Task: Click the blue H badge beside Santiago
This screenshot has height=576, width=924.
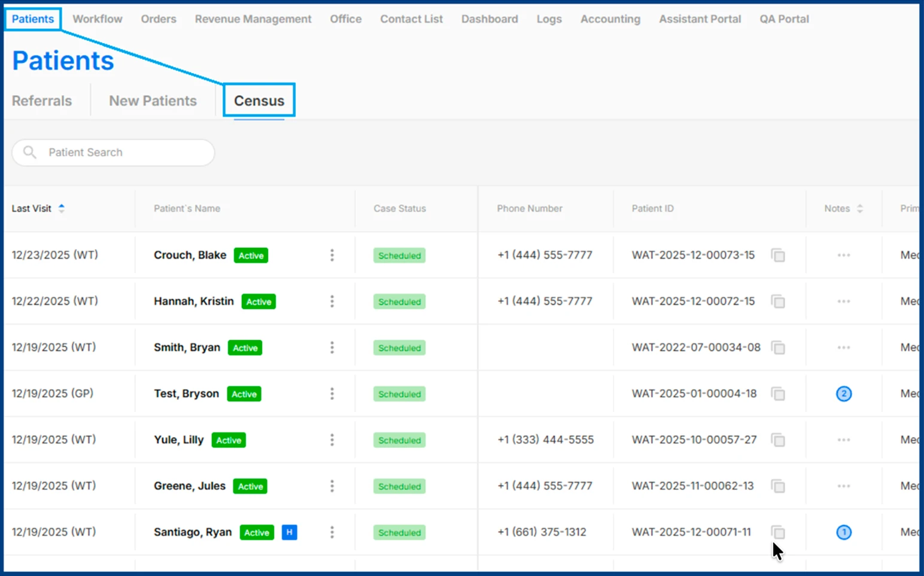Action: click(x=289, y=532)
